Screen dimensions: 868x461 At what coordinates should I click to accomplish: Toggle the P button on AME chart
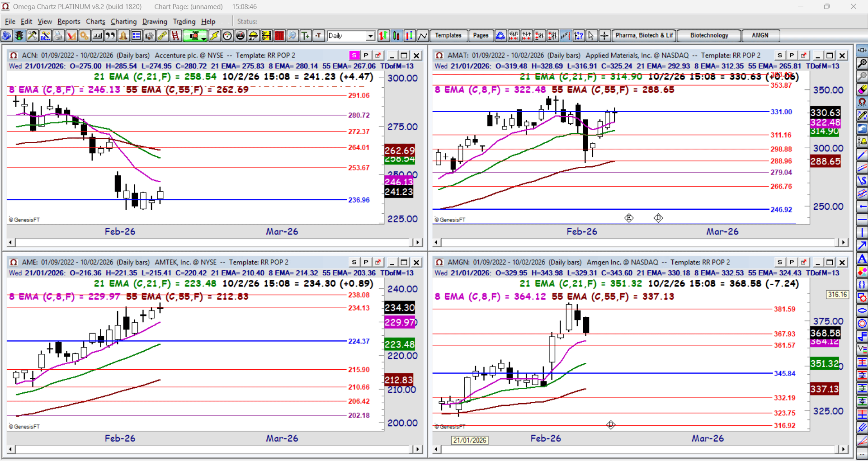pyautogui.click(x=366, y=263)
